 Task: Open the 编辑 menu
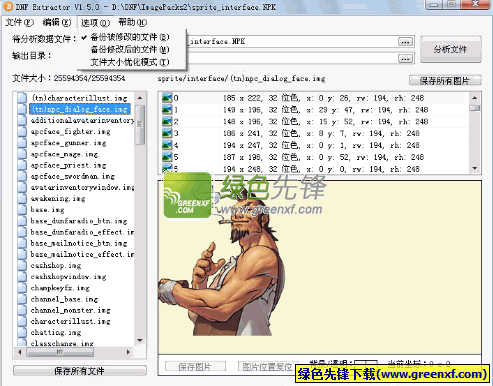pyautogui.click(x=57, y=22)
